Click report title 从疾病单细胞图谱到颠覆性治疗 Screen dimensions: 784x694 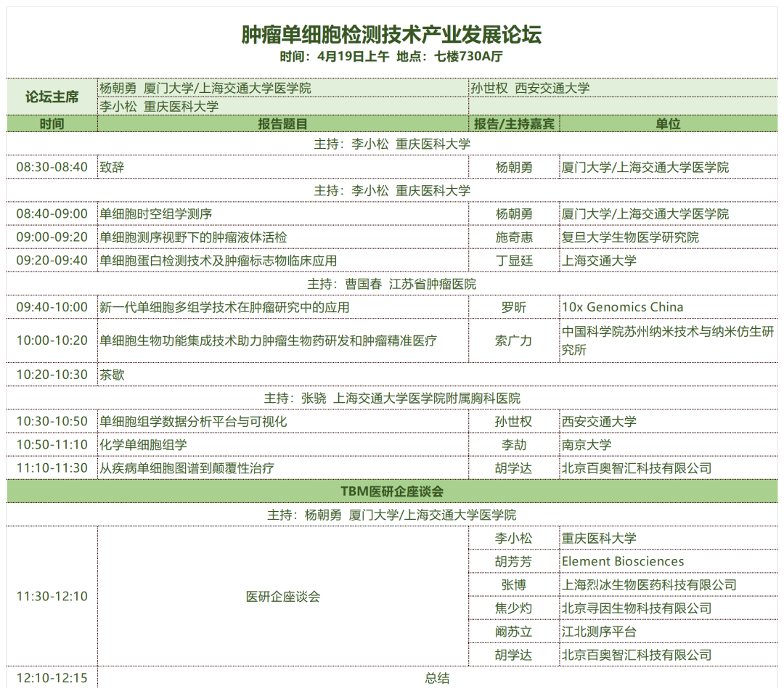[x=187, y=468]
